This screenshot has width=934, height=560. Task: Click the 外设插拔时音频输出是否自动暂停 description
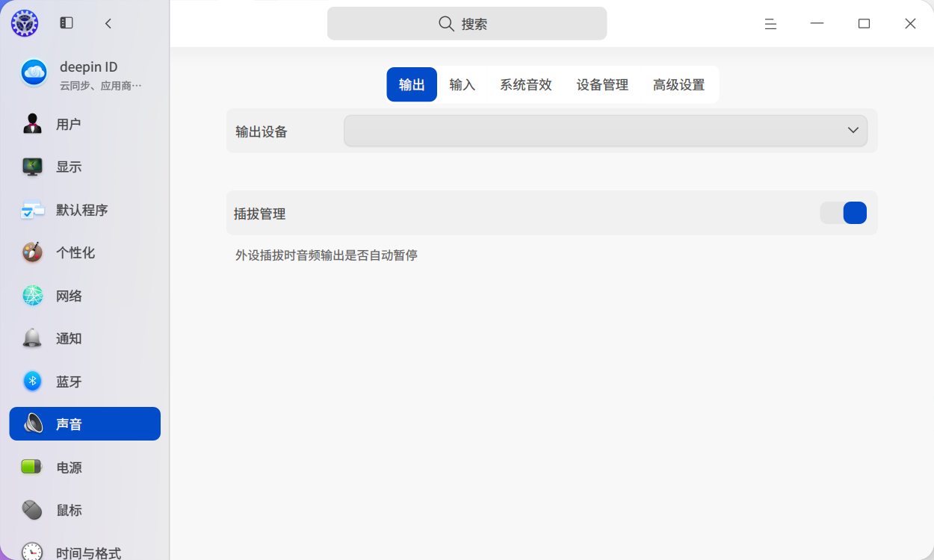pyautogui.click(x=327, y=255)
